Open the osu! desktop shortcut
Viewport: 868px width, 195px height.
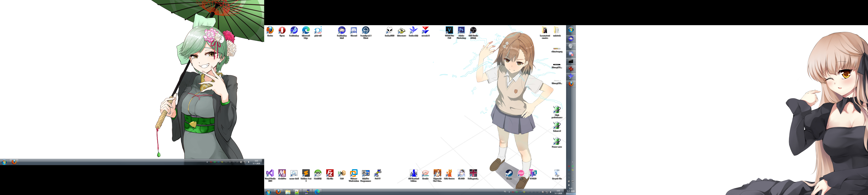521,174
